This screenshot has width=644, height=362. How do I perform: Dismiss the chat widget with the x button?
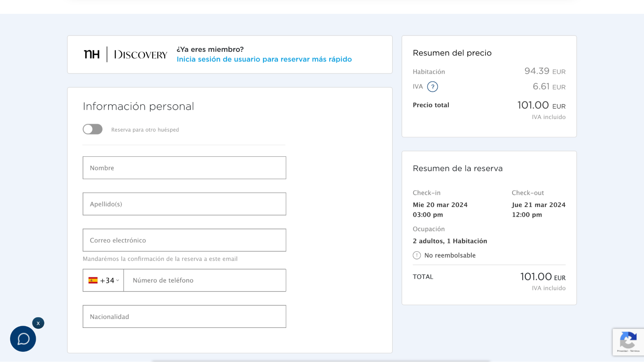[38, 323]
